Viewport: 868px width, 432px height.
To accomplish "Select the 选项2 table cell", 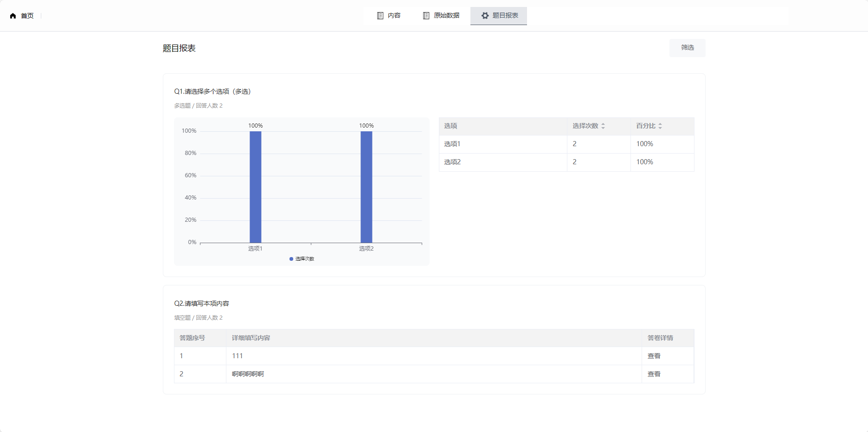I will (x=503, y=162).
